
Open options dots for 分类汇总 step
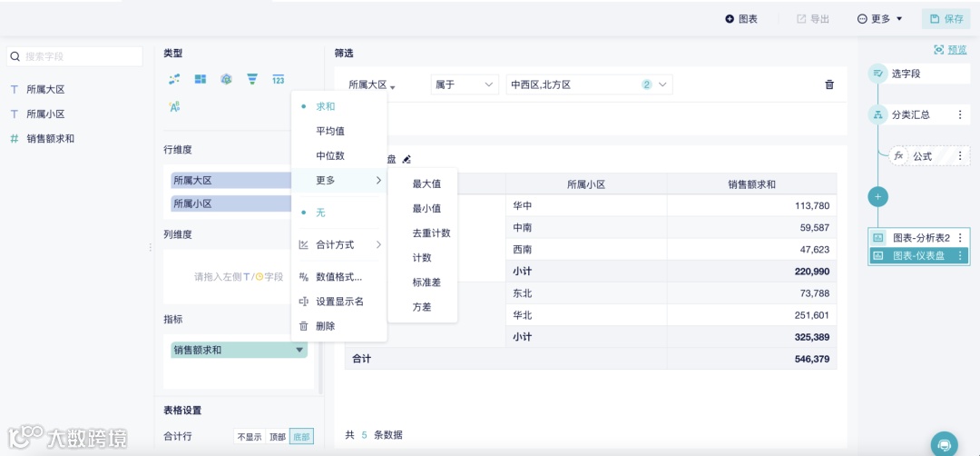tap(960, 114)
